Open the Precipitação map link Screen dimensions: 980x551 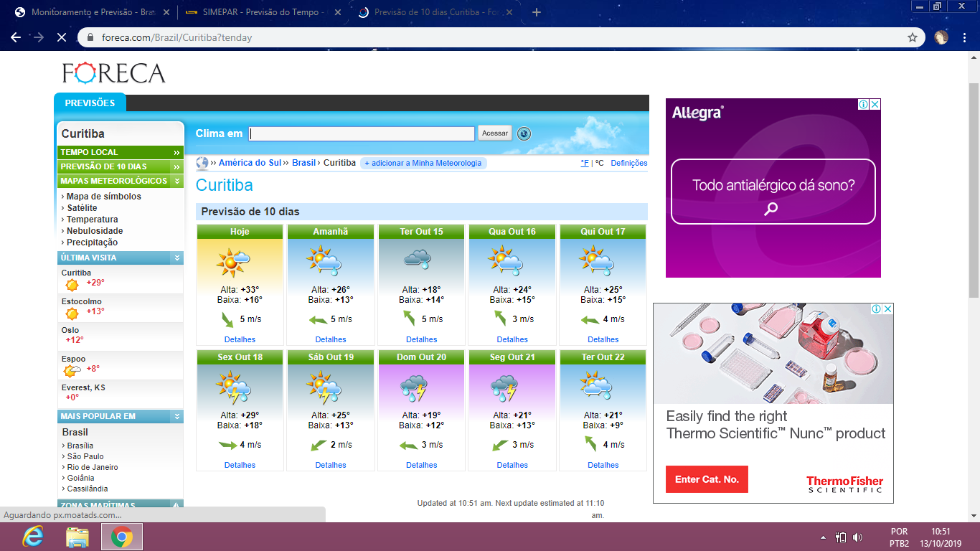coord(92,242)
